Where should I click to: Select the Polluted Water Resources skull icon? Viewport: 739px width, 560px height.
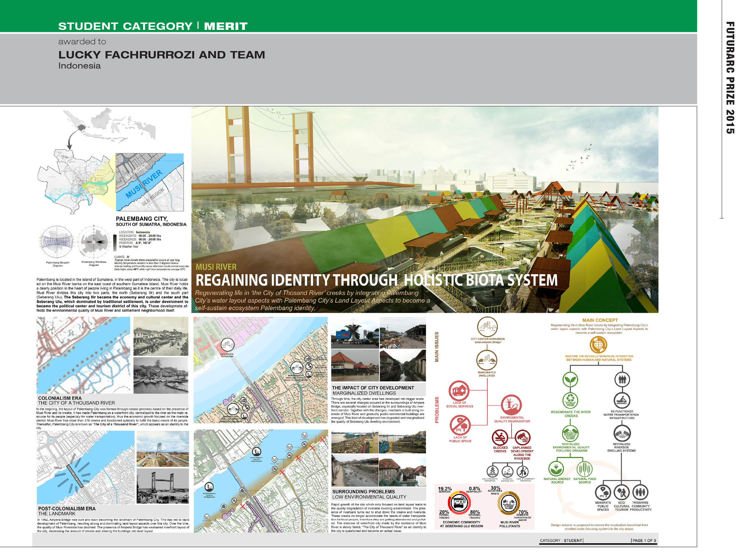[492, 471]
